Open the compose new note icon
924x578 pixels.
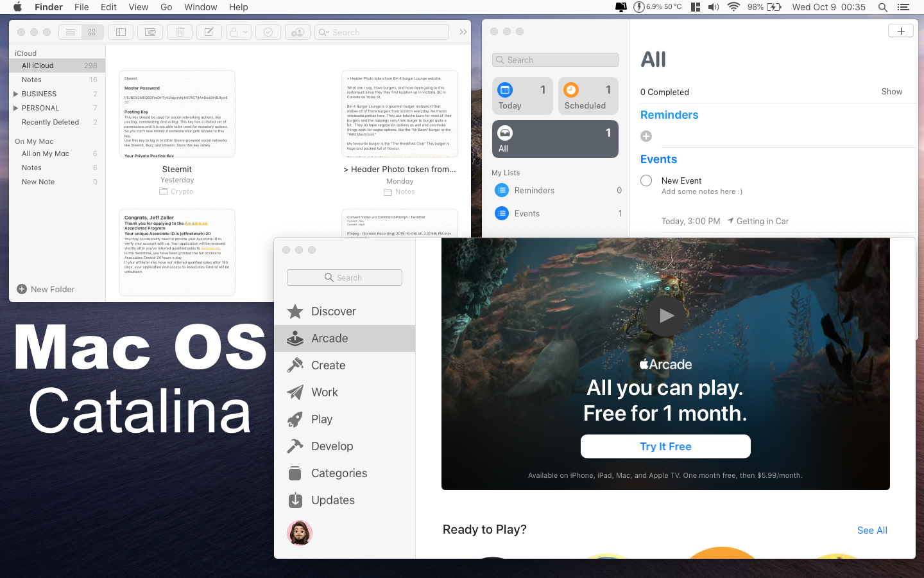209,31
